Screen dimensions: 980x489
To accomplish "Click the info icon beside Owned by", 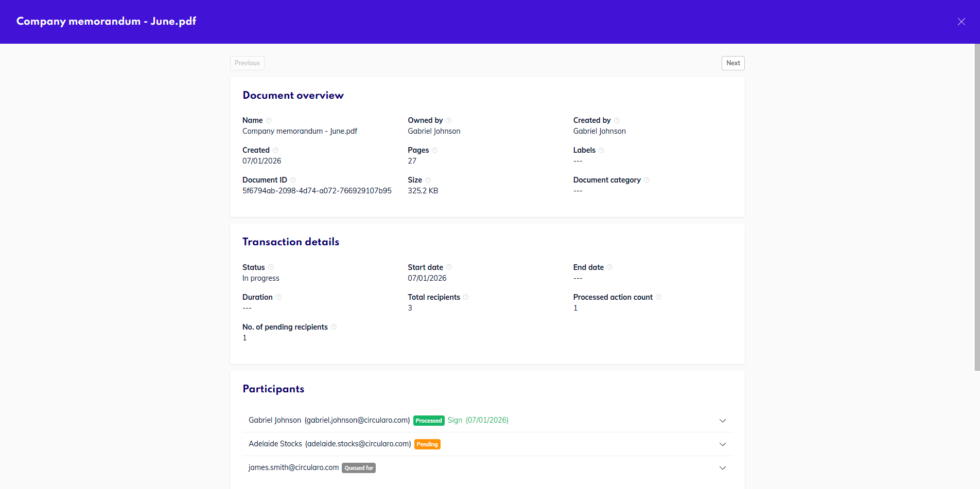I will [x=448, y=120].
